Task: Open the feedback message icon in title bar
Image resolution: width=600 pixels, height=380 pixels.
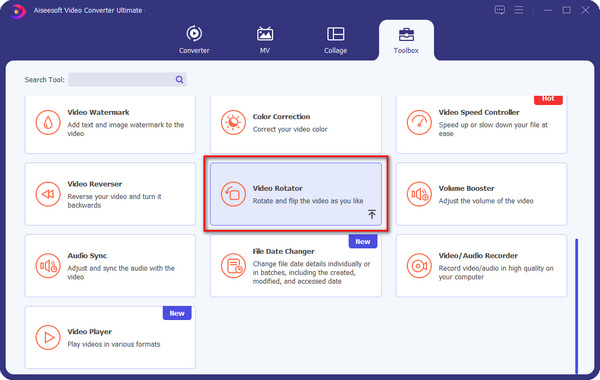Action: coord(499,10)
